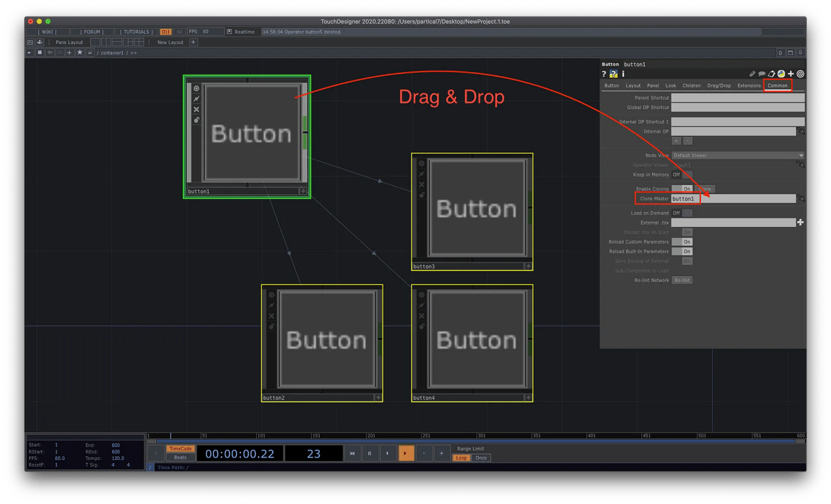Open the FORUM link in top bar
831x504 pixels.
[93, 31]
